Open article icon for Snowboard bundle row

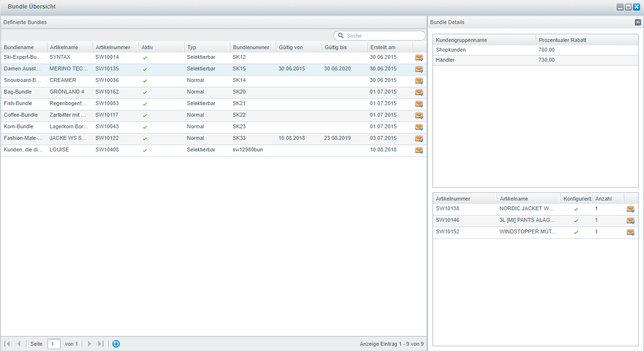click(419, 81)
